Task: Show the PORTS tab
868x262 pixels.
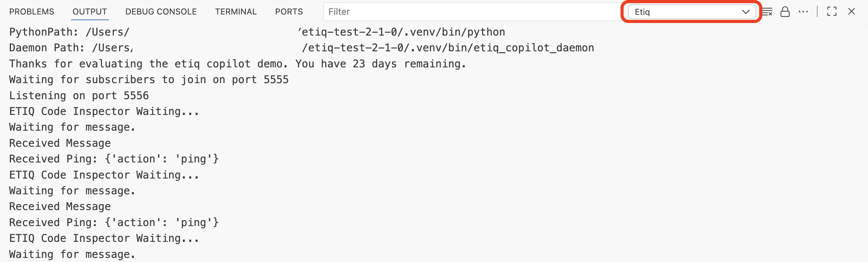Action: click(289, 12)
